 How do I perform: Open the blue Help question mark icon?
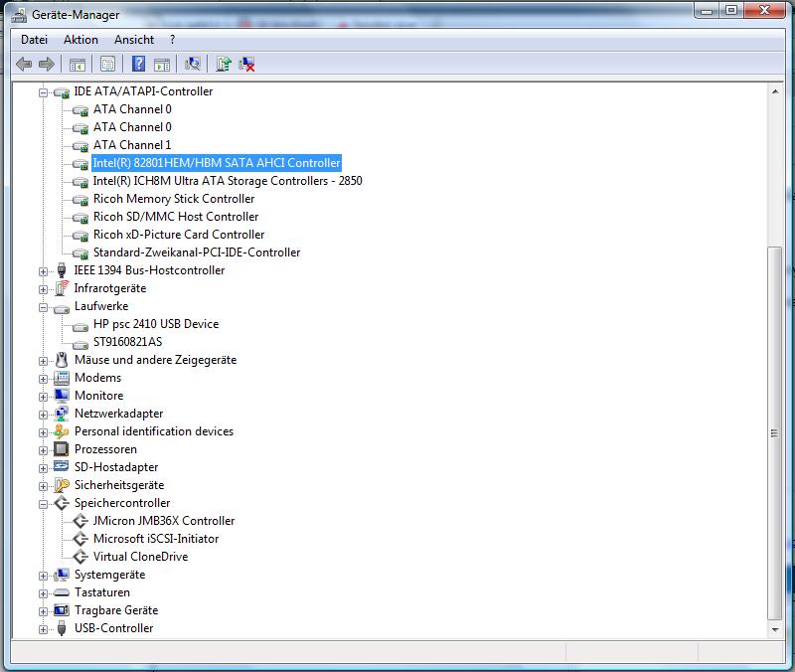coord(138,64)
